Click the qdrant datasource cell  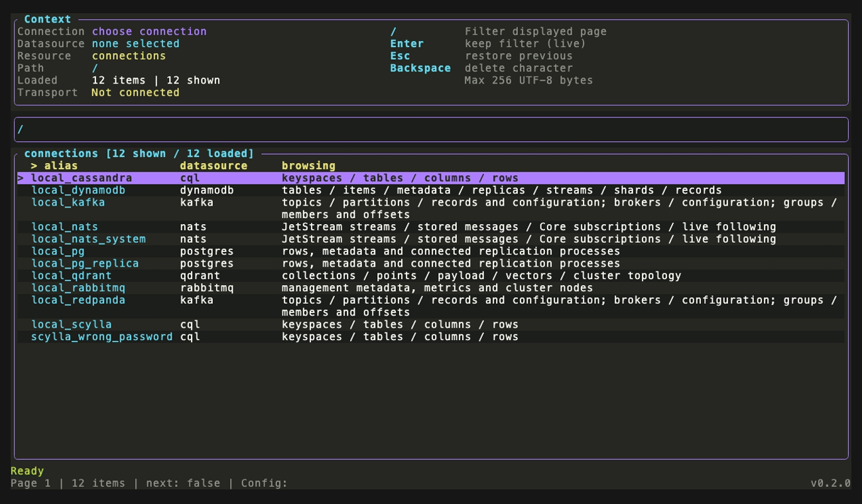point(200,276)
